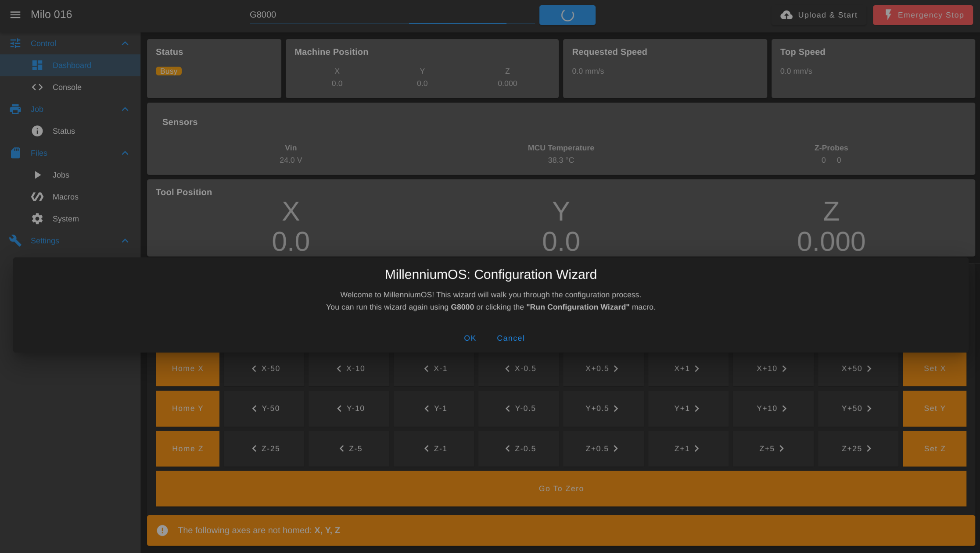The height and width of the screenshot is (553, 980).
Task: Jog Y-50 button
Action: tap(264, 409)
